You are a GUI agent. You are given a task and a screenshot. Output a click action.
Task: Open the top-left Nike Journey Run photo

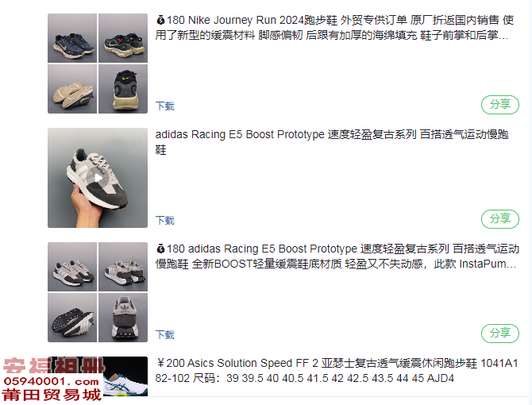(x=72, y=38)
